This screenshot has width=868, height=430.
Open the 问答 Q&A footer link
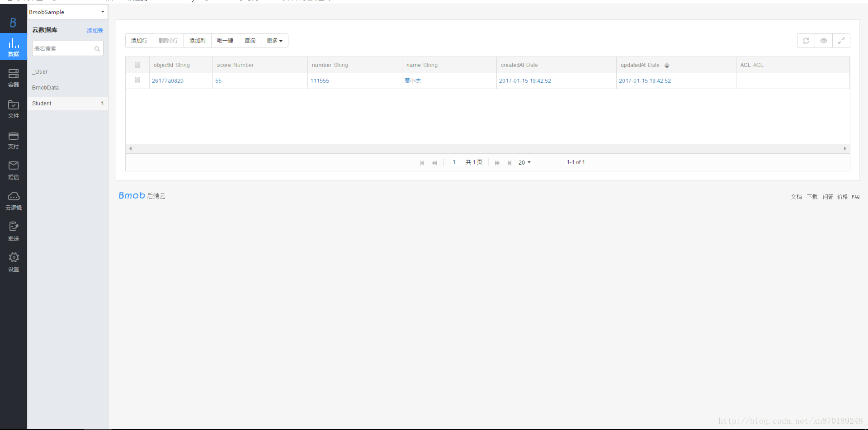828,197
